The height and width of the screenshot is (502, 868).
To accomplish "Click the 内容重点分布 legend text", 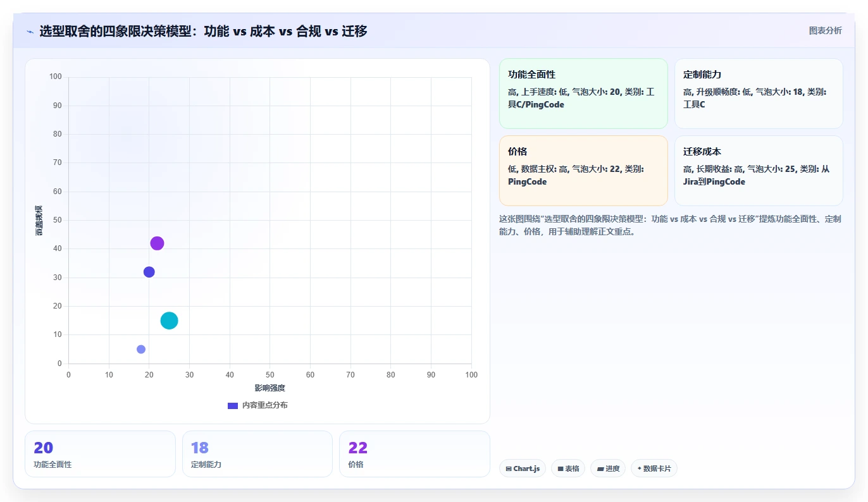I will point(264,405).
